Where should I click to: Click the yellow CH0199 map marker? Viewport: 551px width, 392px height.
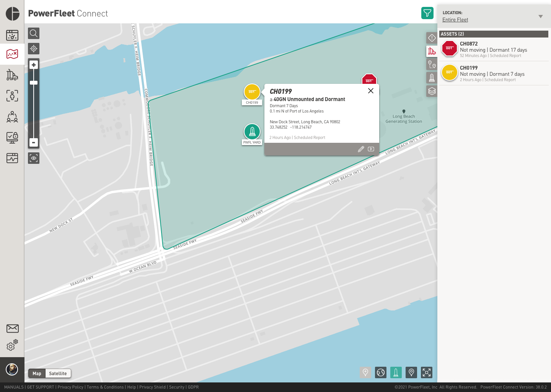(252, 92)
